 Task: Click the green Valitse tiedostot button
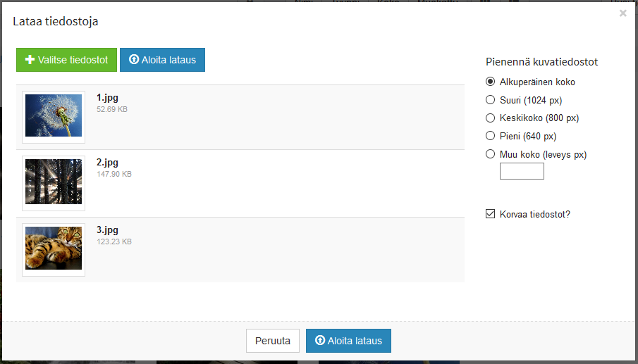(66, 60)
